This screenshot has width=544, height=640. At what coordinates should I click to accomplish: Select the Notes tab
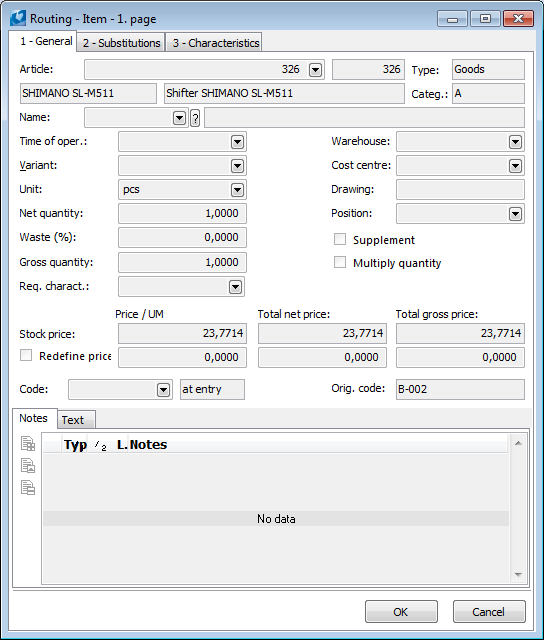click(x=33, y=418)
